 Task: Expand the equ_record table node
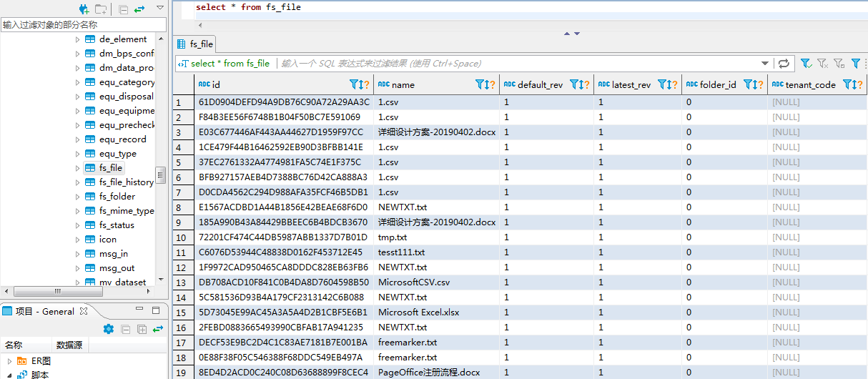[78, 139]
